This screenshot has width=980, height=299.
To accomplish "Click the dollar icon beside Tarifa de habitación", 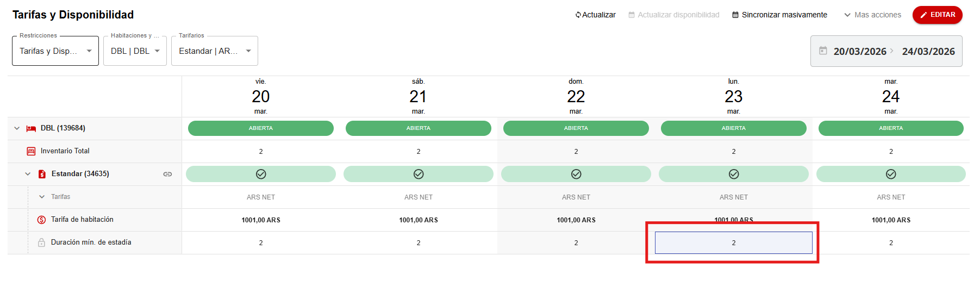I will coord(41,220).
